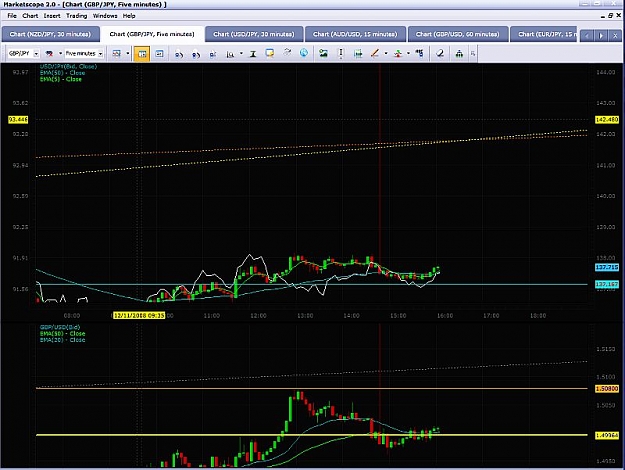Click the chart style icon after timeframe
Viewport: 625px width, 470px height.
click(x=116, y=53)
